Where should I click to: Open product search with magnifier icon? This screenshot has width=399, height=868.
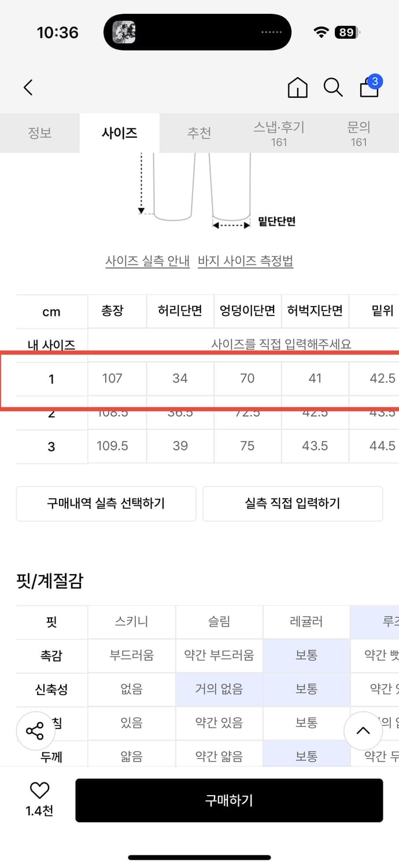pos(333,88)
